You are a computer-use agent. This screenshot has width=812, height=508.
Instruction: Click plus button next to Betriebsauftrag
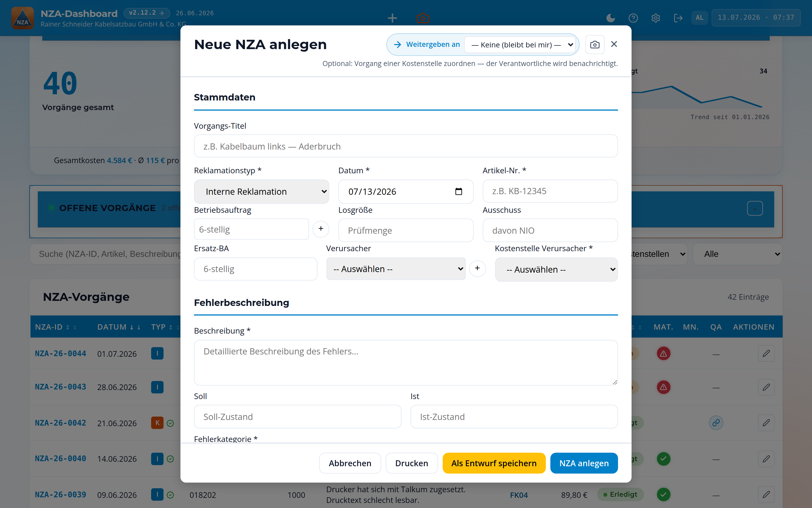[x=321, y=229]
